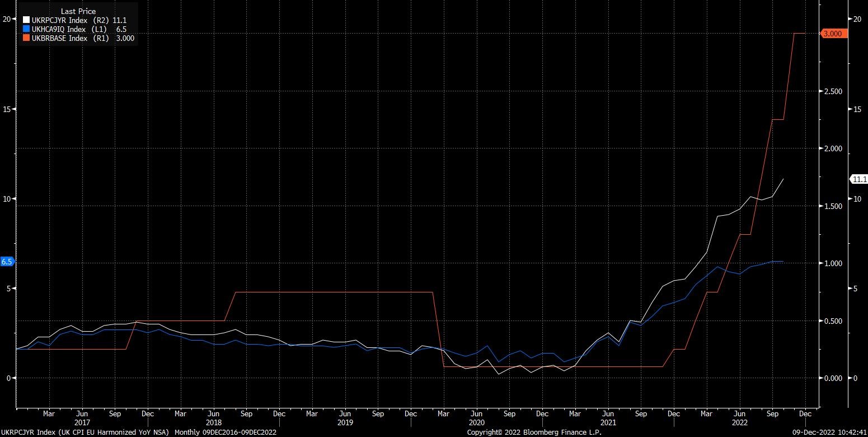This screenshot has height=437, width=868.
Task: Click the 2019 year label on time axis
Action: pos(345,422)
